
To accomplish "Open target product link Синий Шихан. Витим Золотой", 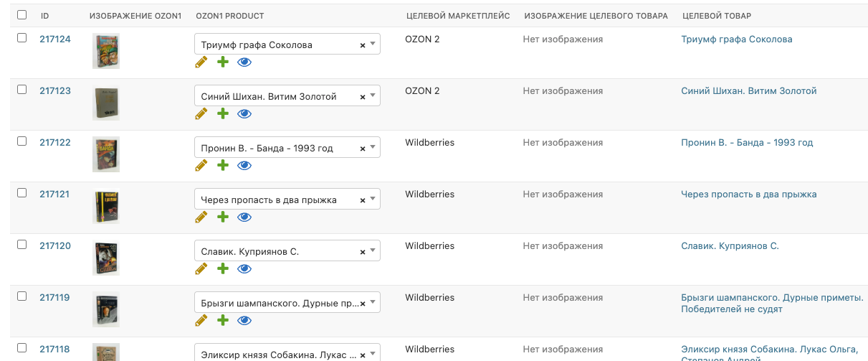I will tap(748, 91).
